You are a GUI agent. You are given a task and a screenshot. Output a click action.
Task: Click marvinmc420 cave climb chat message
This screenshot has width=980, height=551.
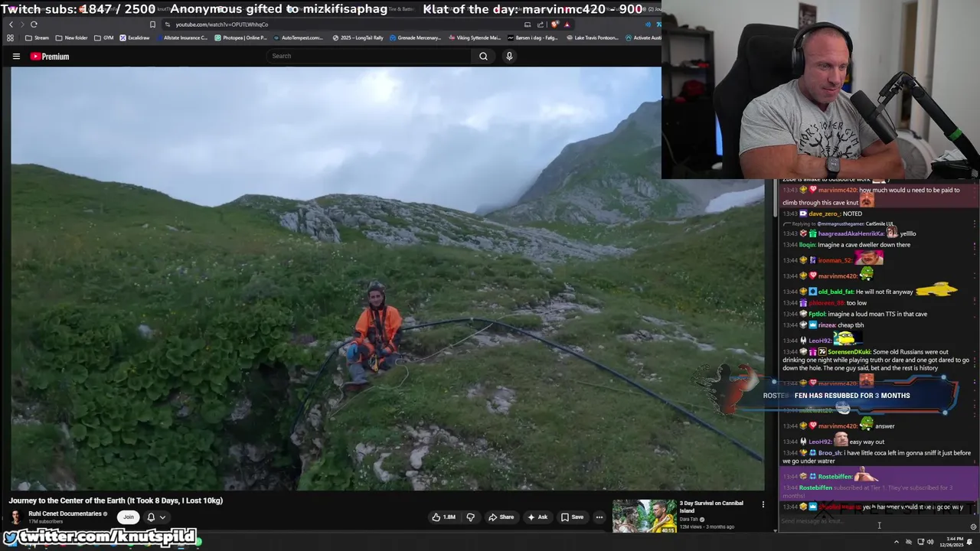pos(879,196)
